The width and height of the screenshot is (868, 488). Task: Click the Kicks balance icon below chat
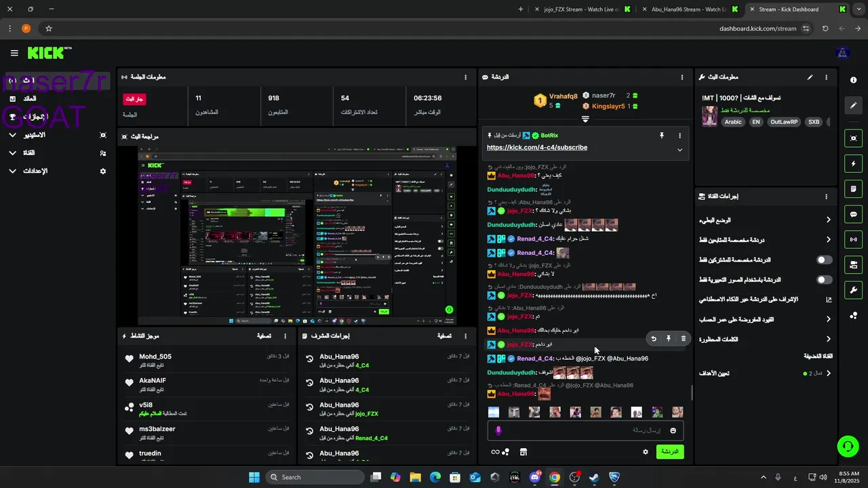click(500, 452)
